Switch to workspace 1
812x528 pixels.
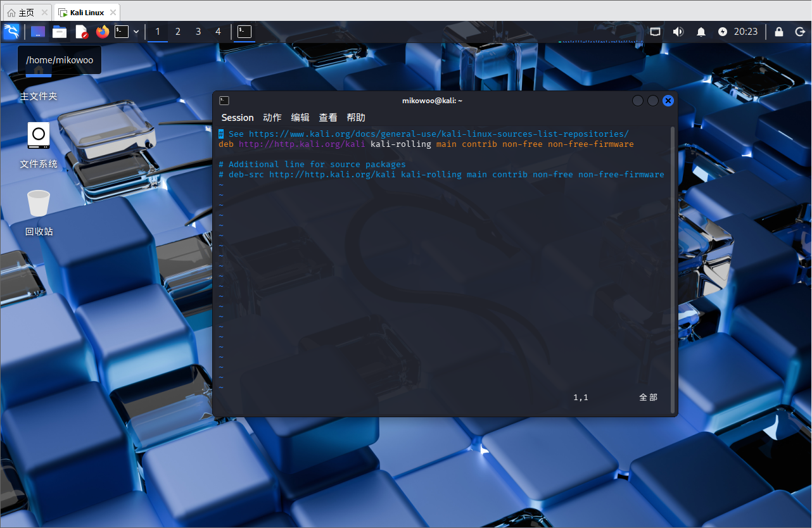click(x=158, y=32)
